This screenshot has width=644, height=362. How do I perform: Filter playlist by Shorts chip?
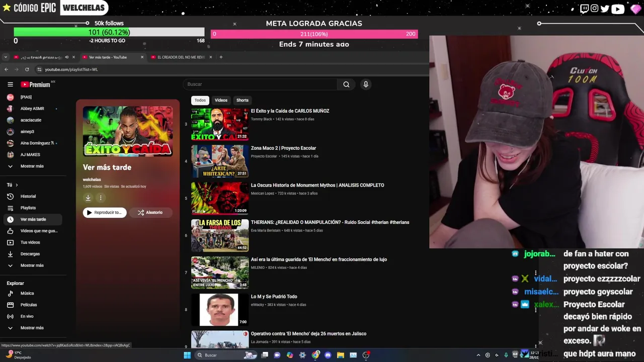point(243,100)
